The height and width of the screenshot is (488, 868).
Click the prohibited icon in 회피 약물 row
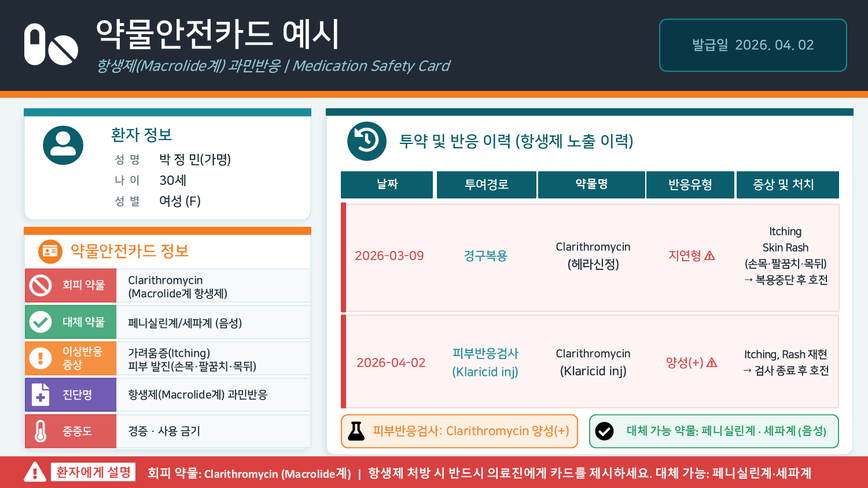(x=41, y=285)
